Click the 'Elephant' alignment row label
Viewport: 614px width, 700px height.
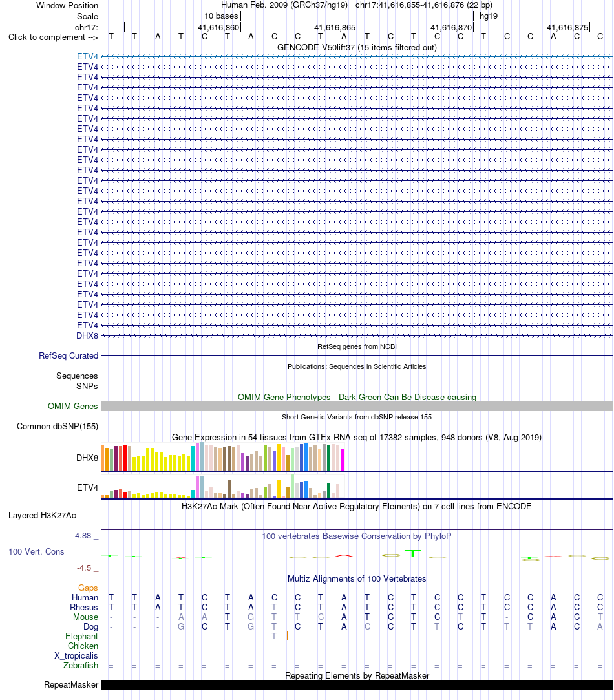[x=81, y=637]
